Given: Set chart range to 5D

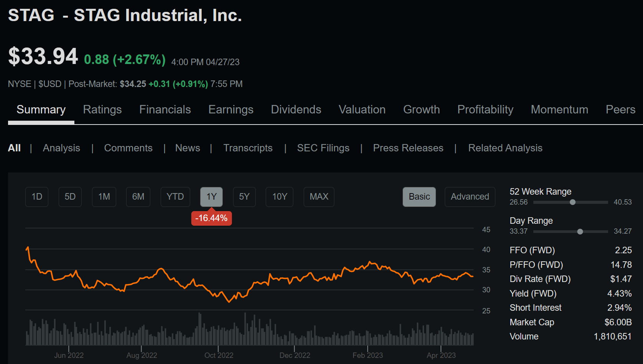Looking at the screenshot, I should pyautogui.click(x=70, y=197).
